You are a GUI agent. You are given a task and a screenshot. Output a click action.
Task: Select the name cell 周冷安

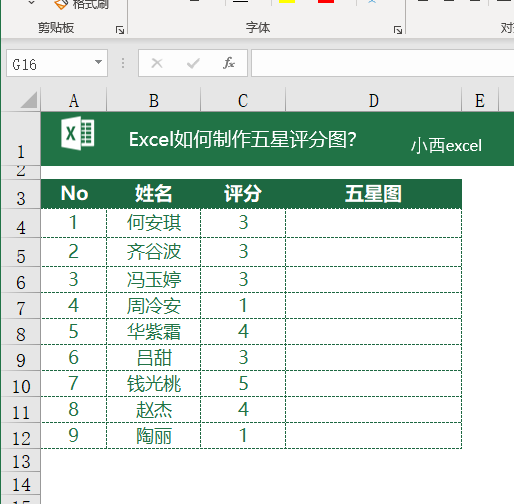click(154, 306)
